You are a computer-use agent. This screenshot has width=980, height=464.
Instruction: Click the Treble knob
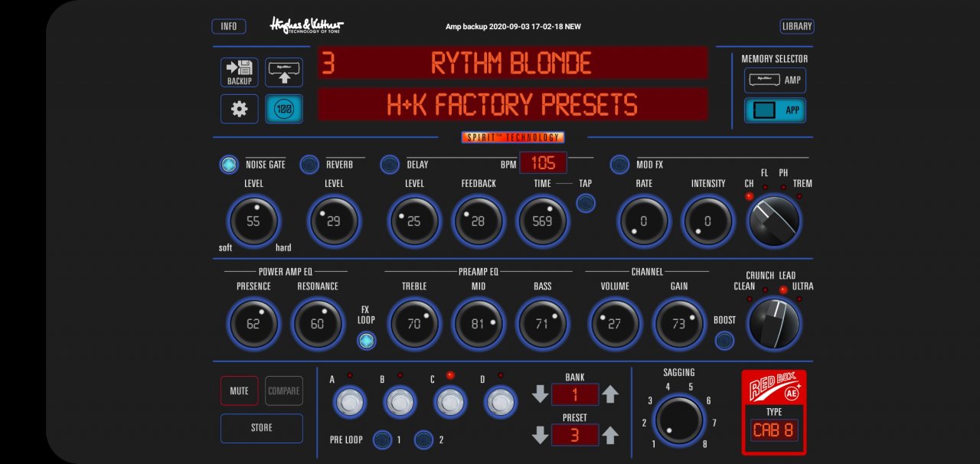point(414,324)
